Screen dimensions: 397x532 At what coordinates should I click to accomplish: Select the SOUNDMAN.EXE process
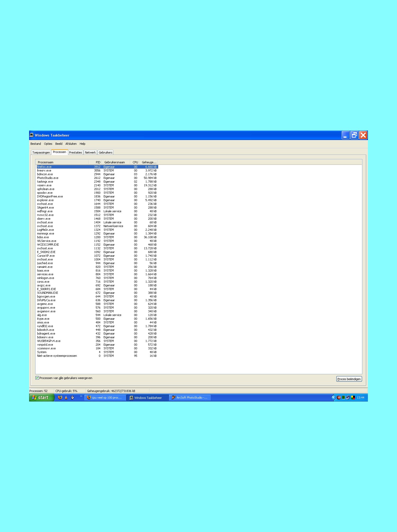pyautogui.click(x=97, y=293)
